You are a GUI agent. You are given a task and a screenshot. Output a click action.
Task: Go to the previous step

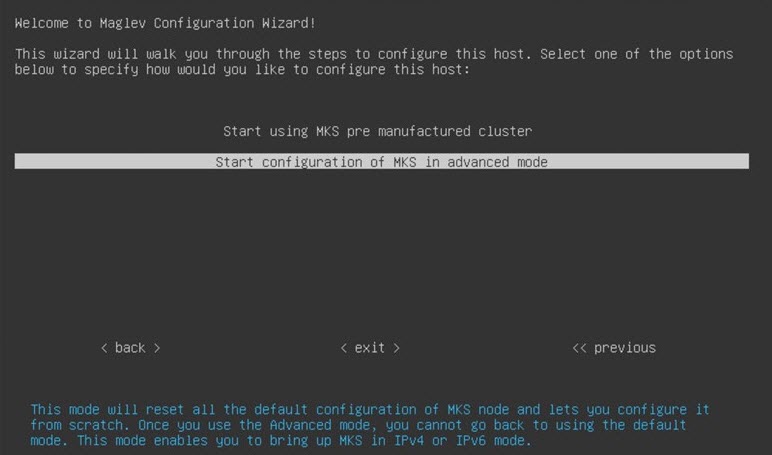614,348
